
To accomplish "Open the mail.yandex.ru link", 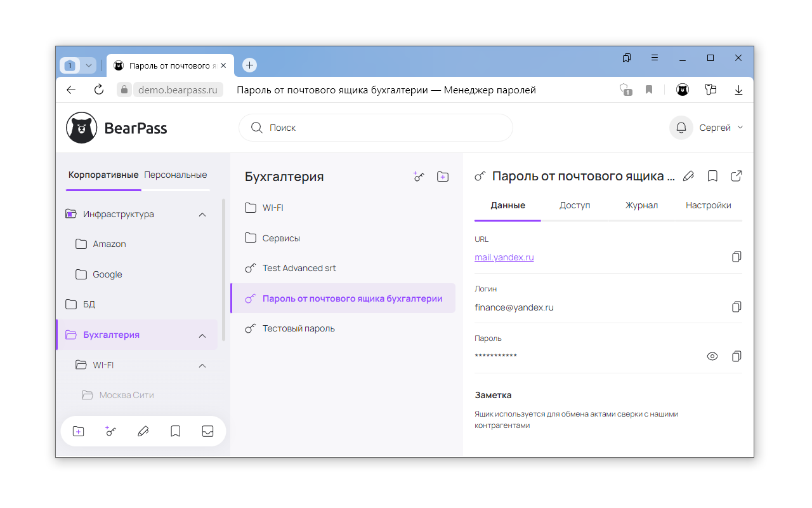I will coord(504,257).
